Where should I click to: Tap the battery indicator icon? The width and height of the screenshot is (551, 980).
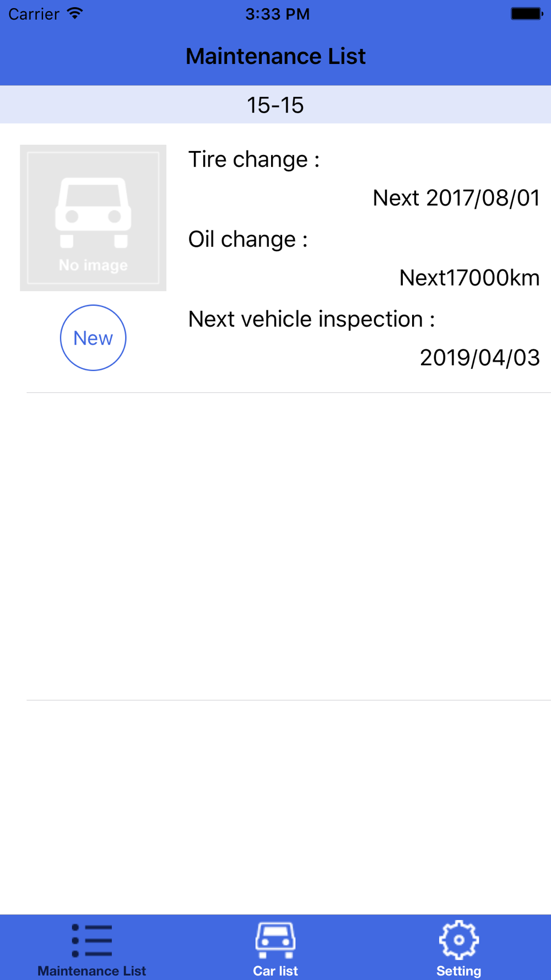coord(526,14)
